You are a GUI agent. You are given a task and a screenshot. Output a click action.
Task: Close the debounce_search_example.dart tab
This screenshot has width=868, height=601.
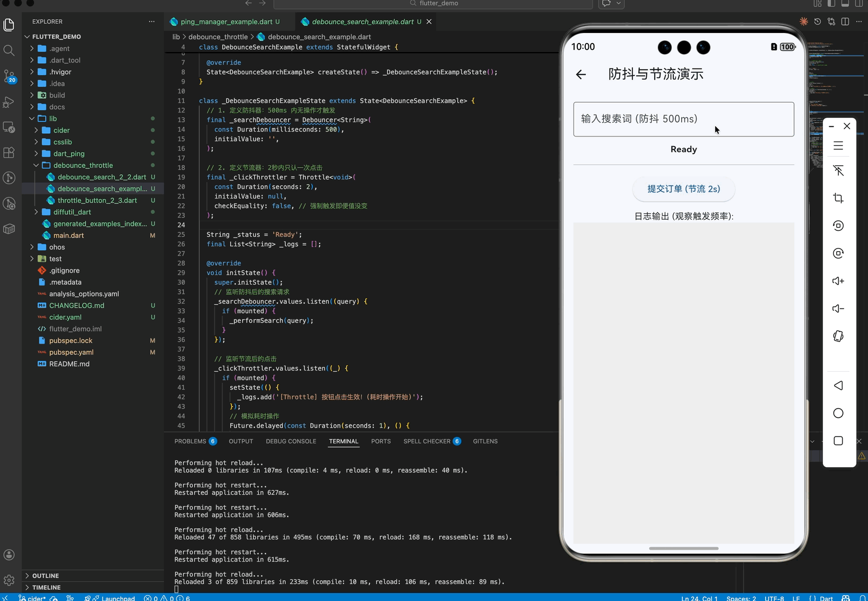(x=429, y=22)
